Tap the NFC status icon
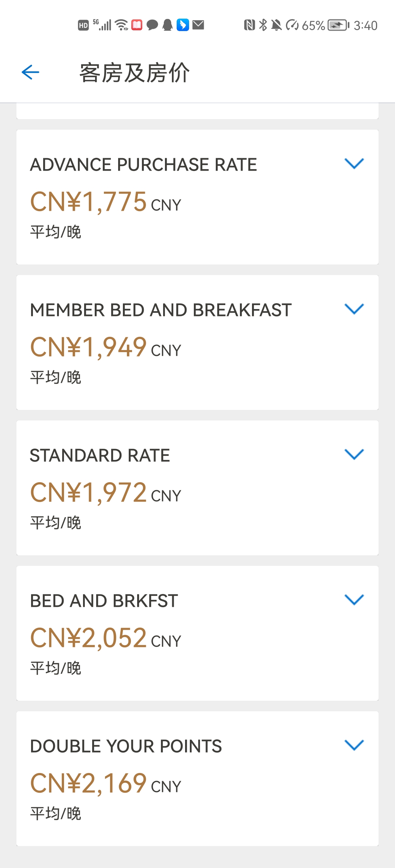The width and height of the screenshot is (395, 868). 249,25
